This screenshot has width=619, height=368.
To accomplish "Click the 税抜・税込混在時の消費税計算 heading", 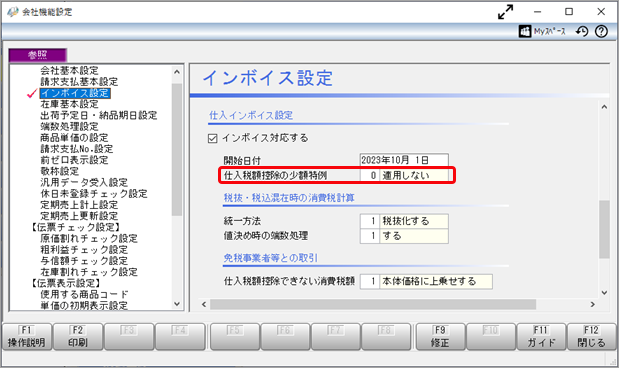I will (289, 198).
